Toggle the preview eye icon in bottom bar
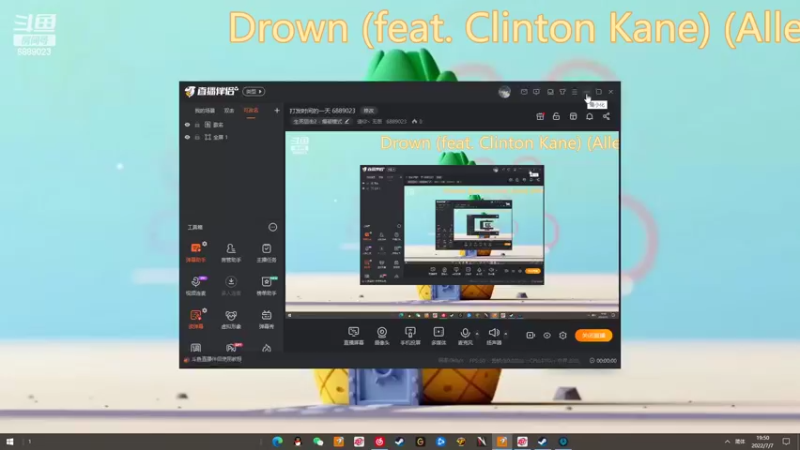 click(x=546, y=335)
